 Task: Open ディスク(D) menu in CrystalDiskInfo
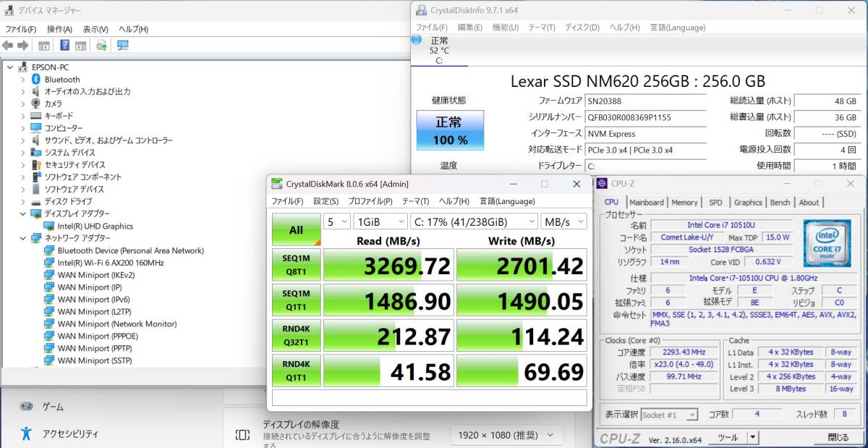582,28
